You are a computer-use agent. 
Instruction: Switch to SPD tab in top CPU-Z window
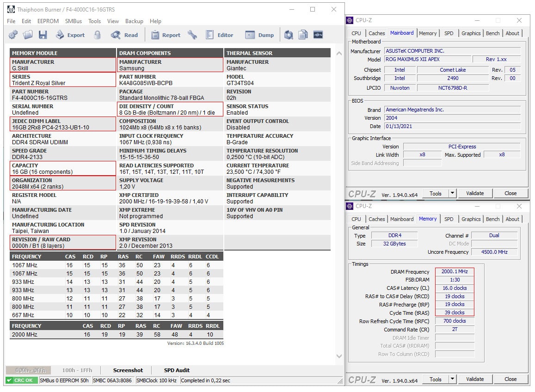pyautogui.click(x=449, y=33)
